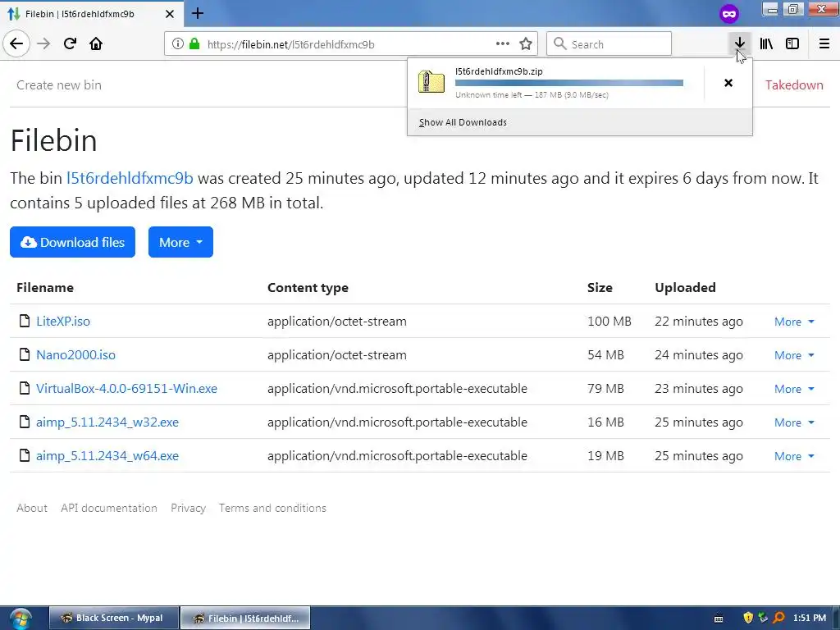The image size is (840, 630).
Task: Download Nano2000.iso file link
Action: pos(75,354)
